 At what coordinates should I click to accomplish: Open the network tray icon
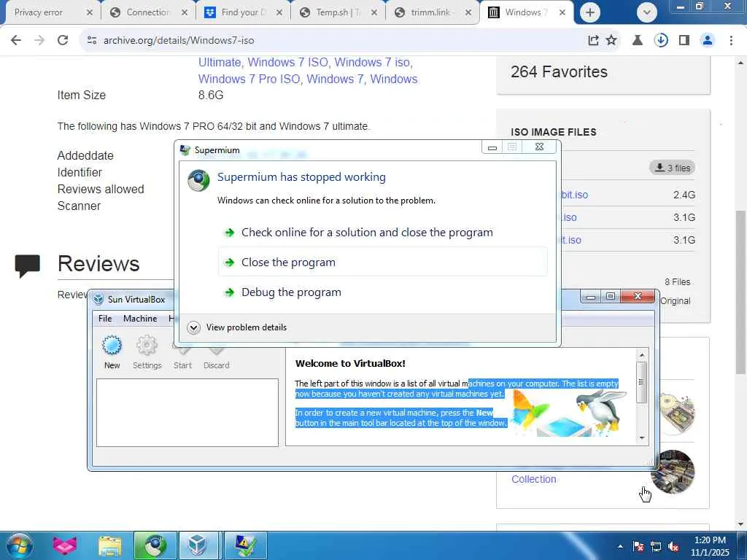[656, 546]
